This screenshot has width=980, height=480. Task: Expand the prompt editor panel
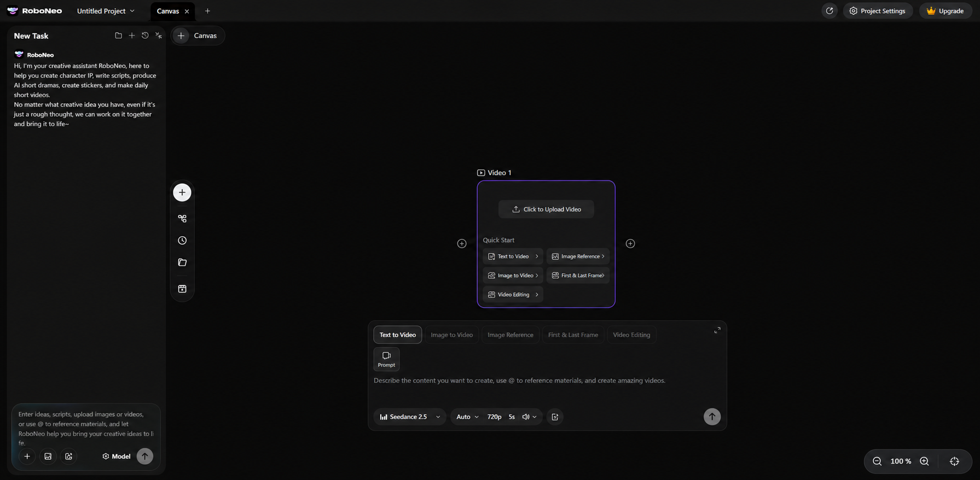tap(717, 330)
